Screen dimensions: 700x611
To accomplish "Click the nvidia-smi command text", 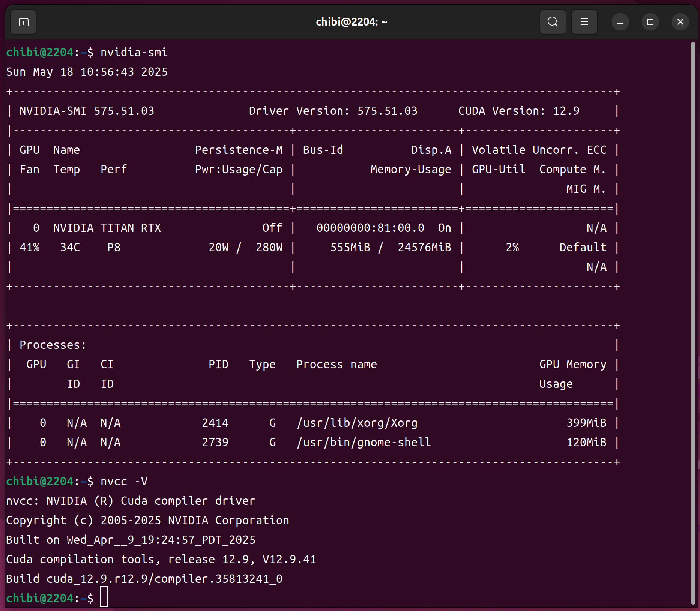I will click(134, 53).
